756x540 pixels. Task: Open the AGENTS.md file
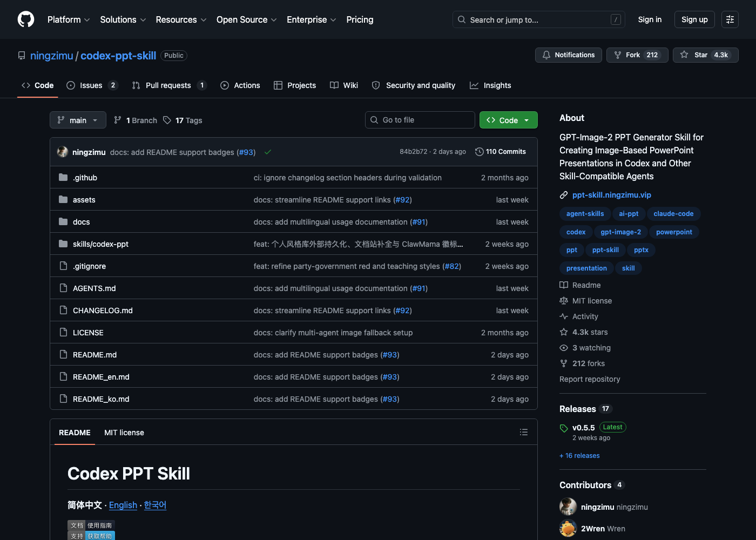[x=94, y=288]
